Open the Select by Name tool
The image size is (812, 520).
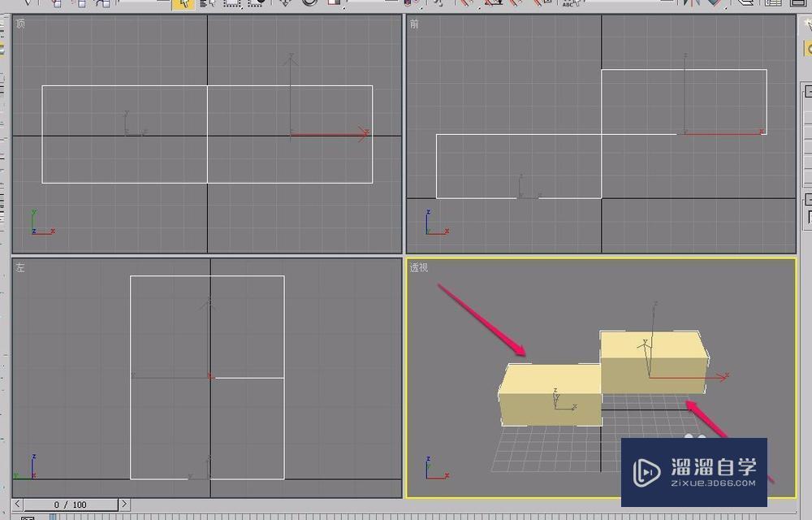208,3
